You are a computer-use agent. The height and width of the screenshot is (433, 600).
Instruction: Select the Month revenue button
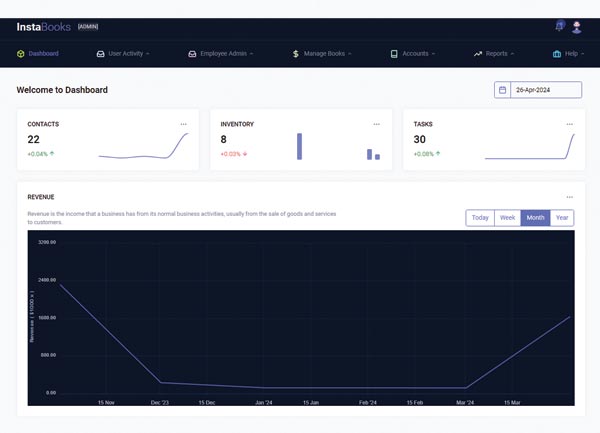535,218
